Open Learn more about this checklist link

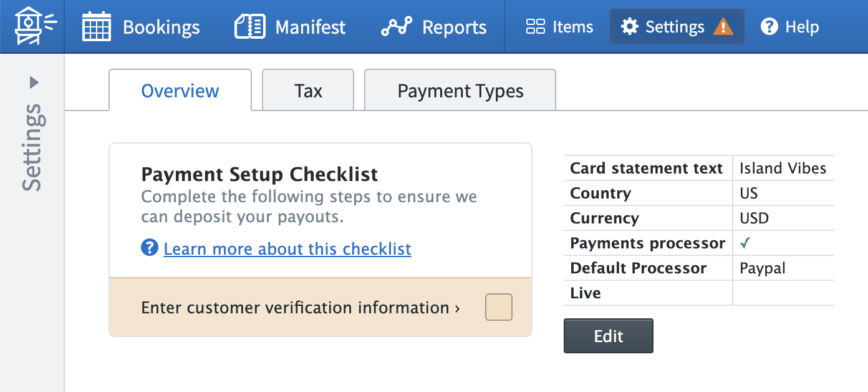(x=287, y=248)
